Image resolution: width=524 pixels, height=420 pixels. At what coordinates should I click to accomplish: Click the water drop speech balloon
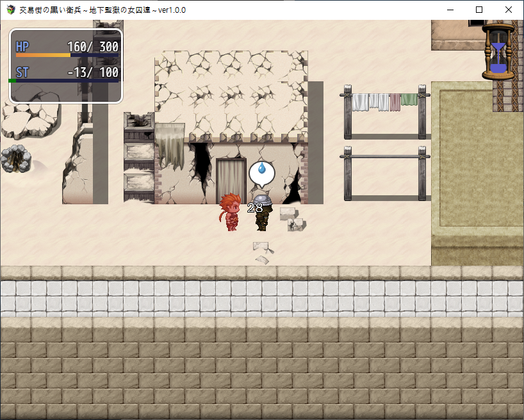(x=262, y=174)
